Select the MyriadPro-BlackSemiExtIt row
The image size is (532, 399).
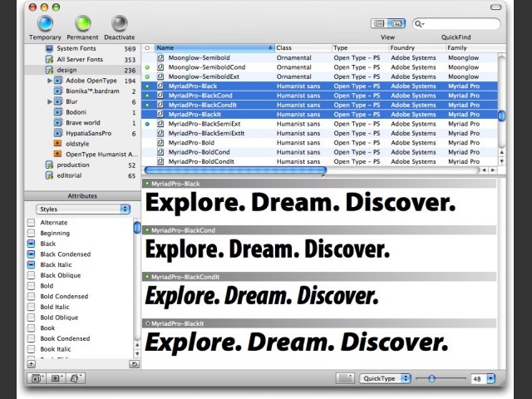[319, 133]
